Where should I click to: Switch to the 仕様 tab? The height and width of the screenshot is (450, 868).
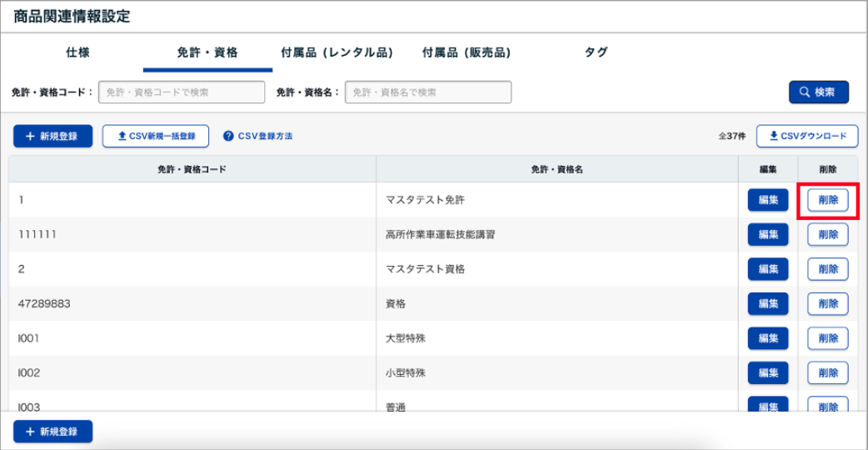click(77, 52)
